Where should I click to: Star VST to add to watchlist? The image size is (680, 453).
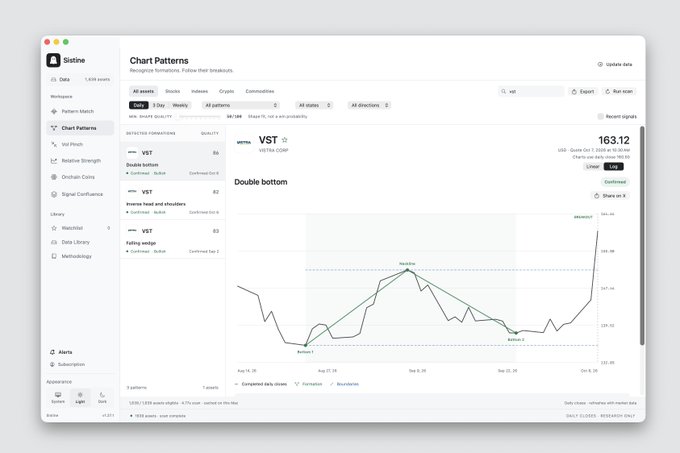click(x=284, y=140)
